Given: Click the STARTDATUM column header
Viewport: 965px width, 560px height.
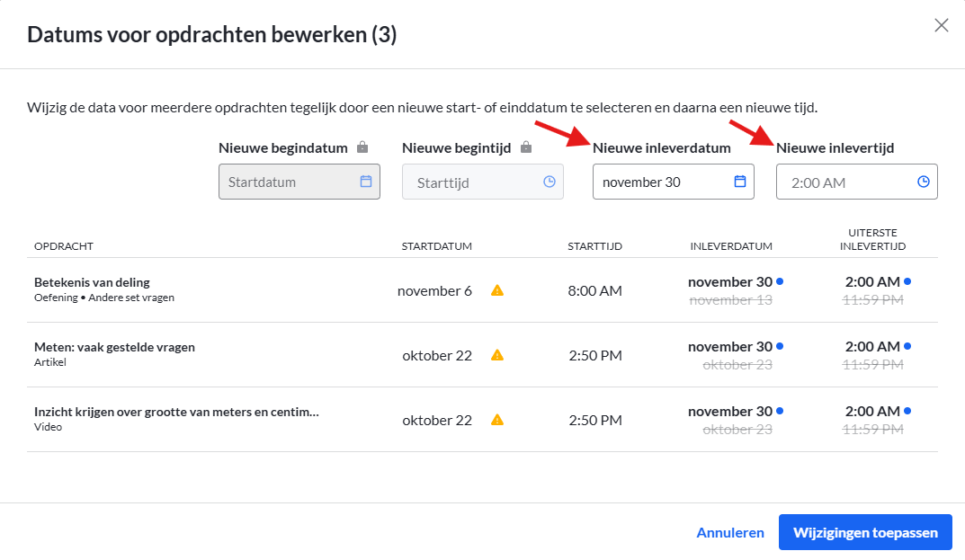Looking at the screenshot, I should 436,246.
